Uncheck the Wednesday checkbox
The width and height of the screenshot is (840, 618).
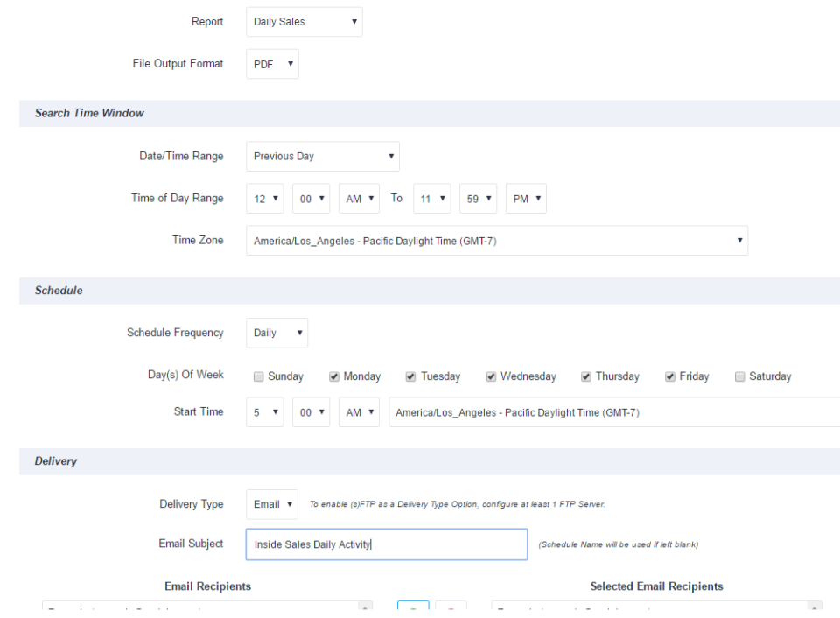coord(490,376)
